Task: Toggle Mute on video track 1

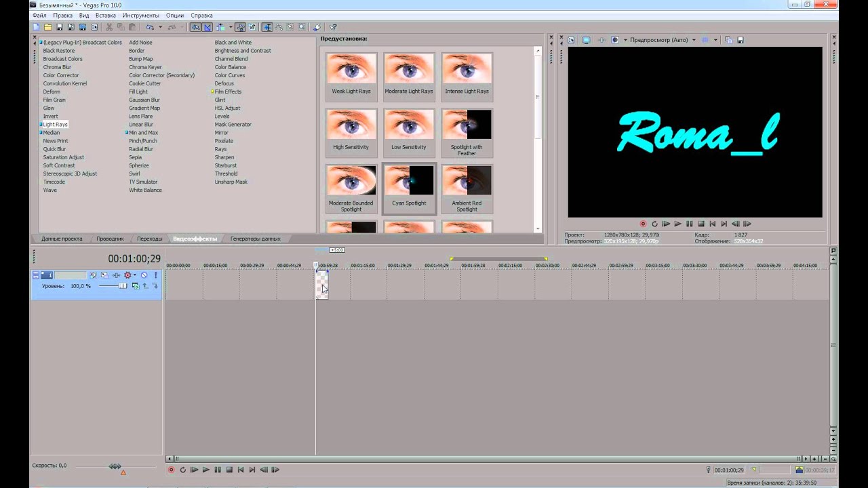Action: point(144,275)
